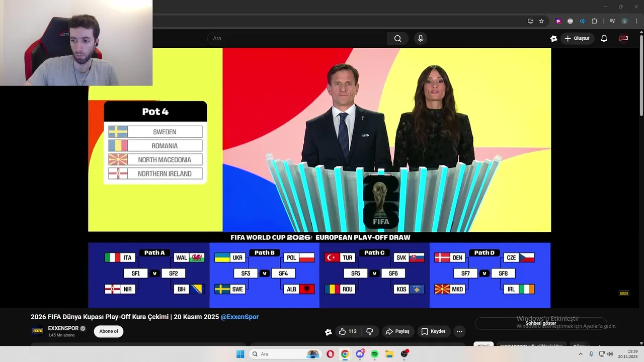Like the video with thumbs up

pyautogui.click(x=348, y=331)
